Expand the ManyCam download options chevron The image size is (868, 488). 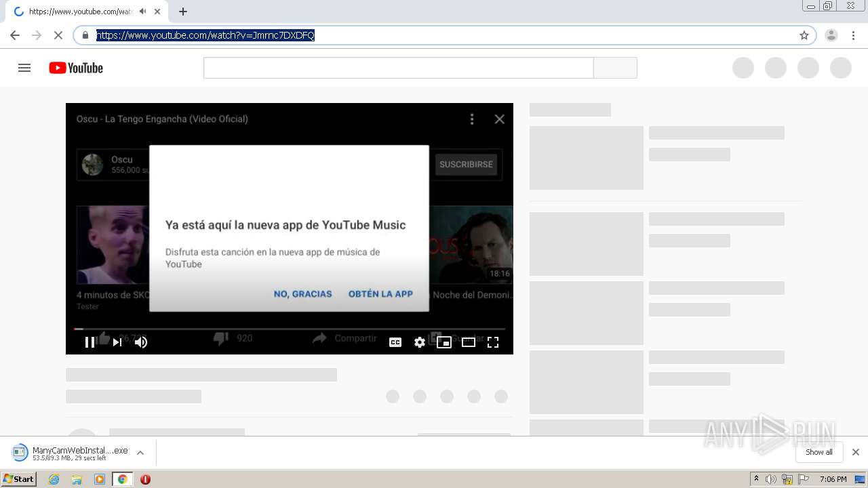(x=140, y=453)
